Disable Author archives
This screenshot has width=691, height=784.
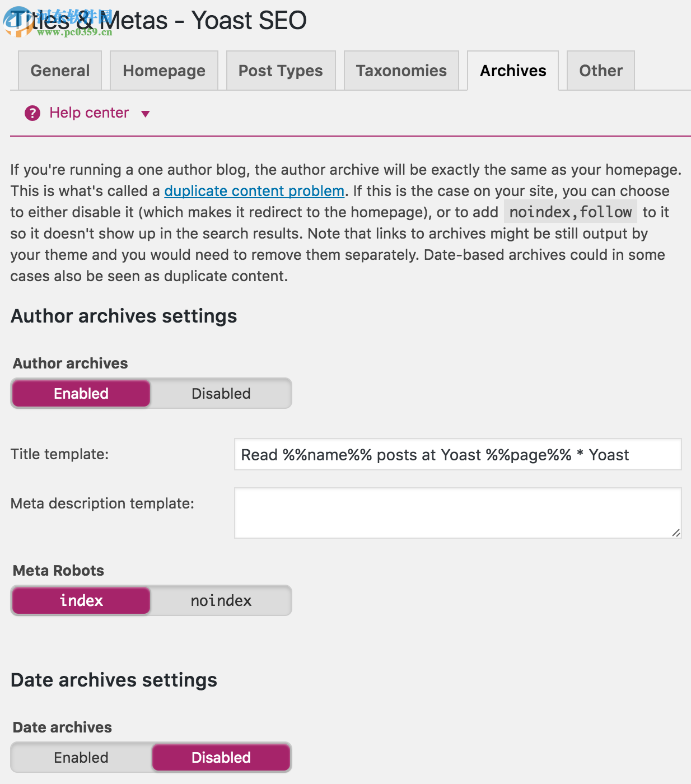(221, 393)
